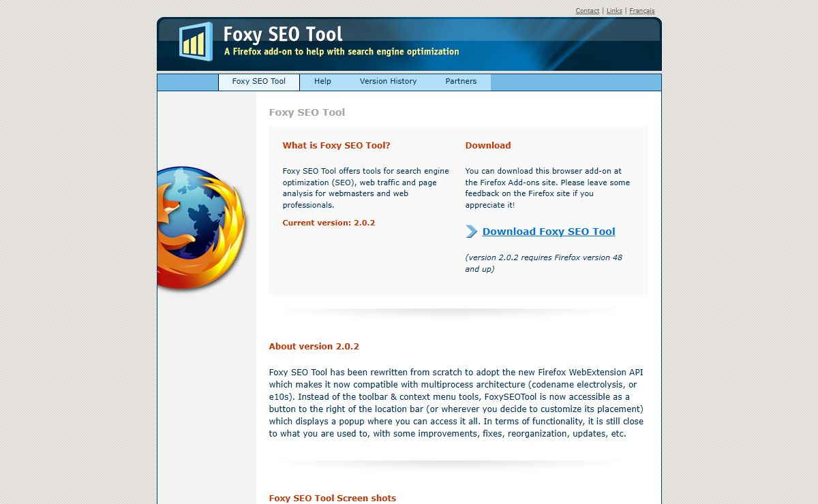Image resolution: width=818 pixels, height=504 pixels.
Task: Click the 'What is Foxy SEO Tool?' heading
Action: click(337, 145)
